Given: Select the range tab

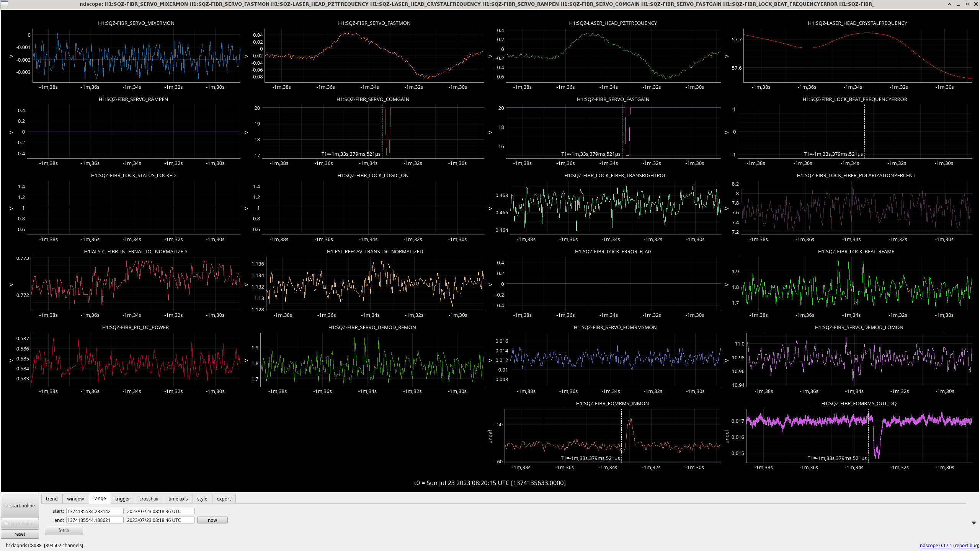Looking at the screenshot, I should click(x=100, y=498).
